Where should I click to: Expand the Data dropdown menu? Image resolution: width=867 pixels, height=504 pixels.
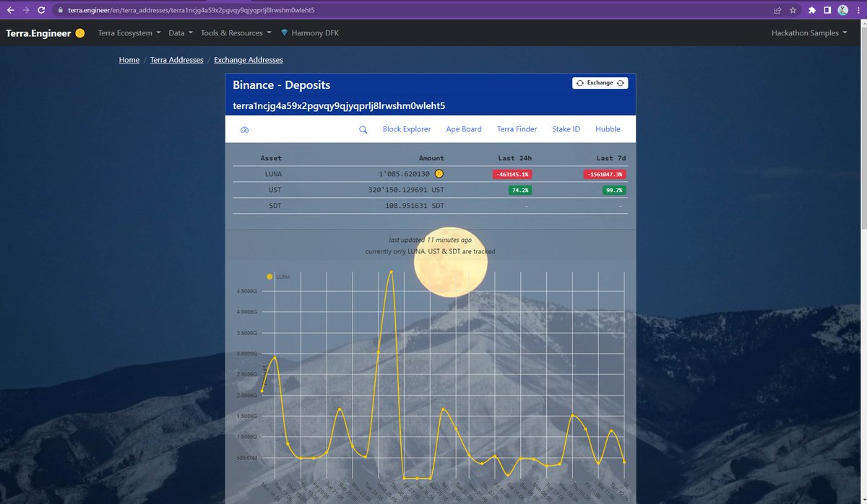[181, 33]
